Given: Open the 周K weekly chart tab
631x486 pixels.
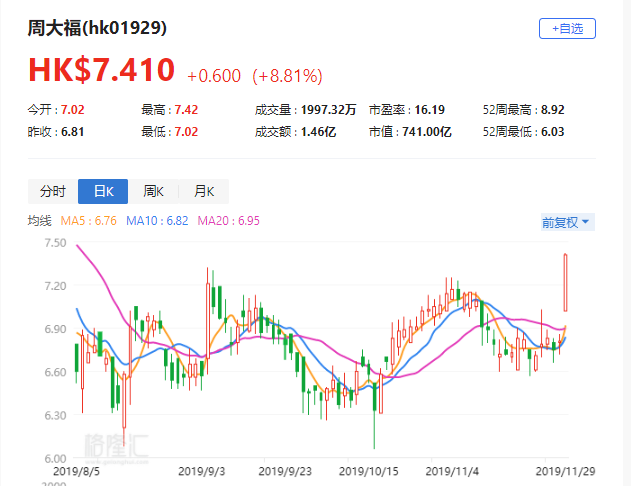Looking at the screenshot, I should pos(153,192).
